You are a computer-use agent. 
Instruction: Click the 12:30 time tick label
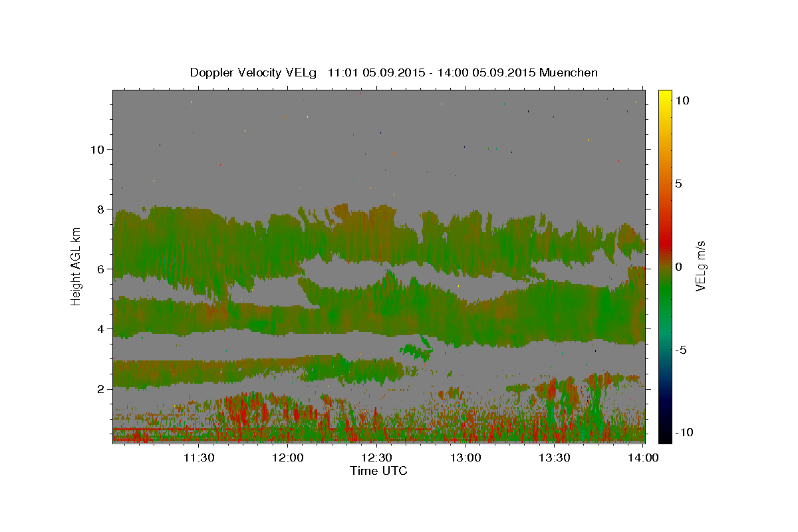(376, 458)
